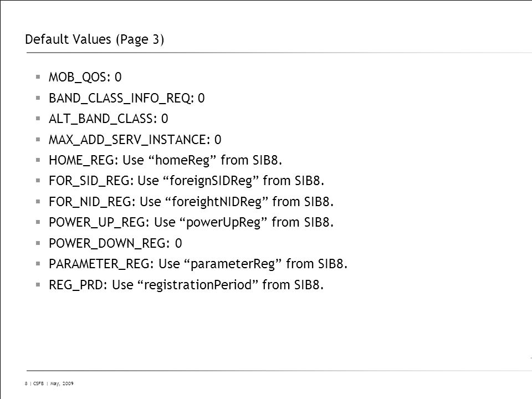Click the slide title Default Values (Page 3)
This screenshot has height=399, width=532.
pos(95,40)
